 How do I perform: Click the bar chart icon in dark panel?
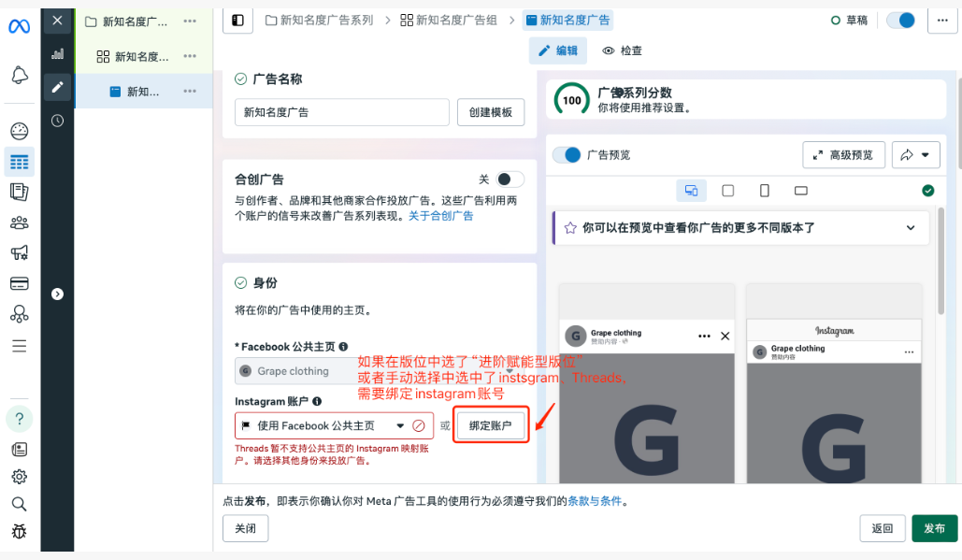click(58, 53)
